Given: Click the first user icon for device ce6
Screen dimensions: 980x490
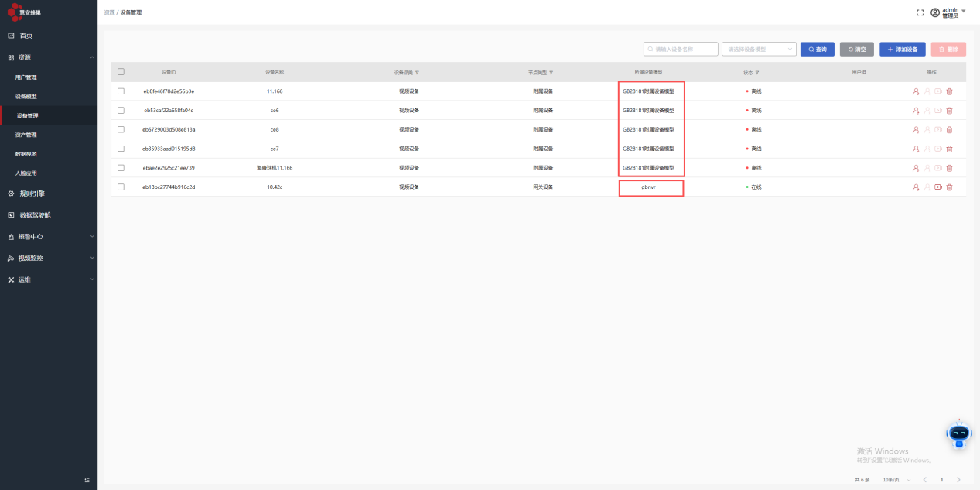Looking at the screenshot, I should point(916,111).
